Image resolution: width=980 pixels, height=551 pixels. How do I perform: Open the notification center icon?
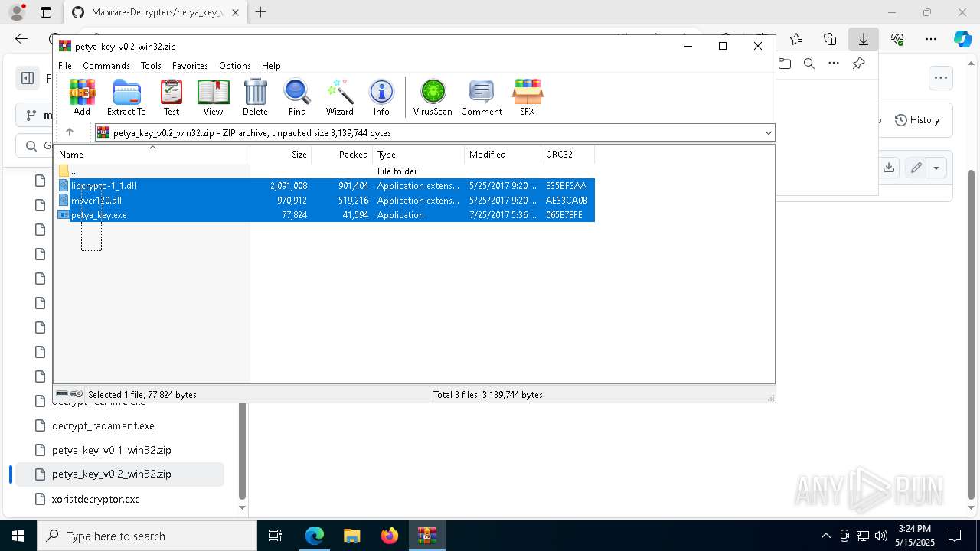pos(955,536)
